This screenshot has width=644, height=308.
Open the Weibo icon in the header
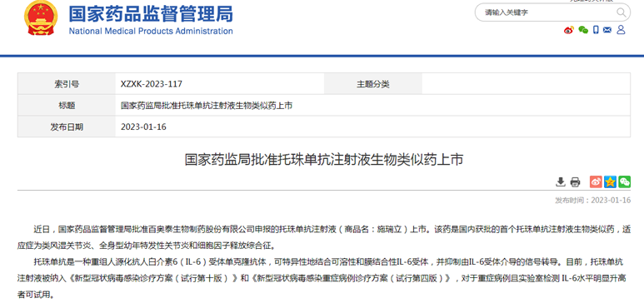[x=568, y=30]
